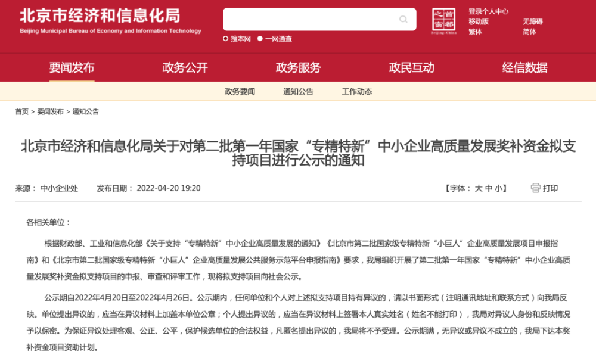Click 首页 in the breadcrumb
Viewport: 596px width, 364px height.
point(21,112)
